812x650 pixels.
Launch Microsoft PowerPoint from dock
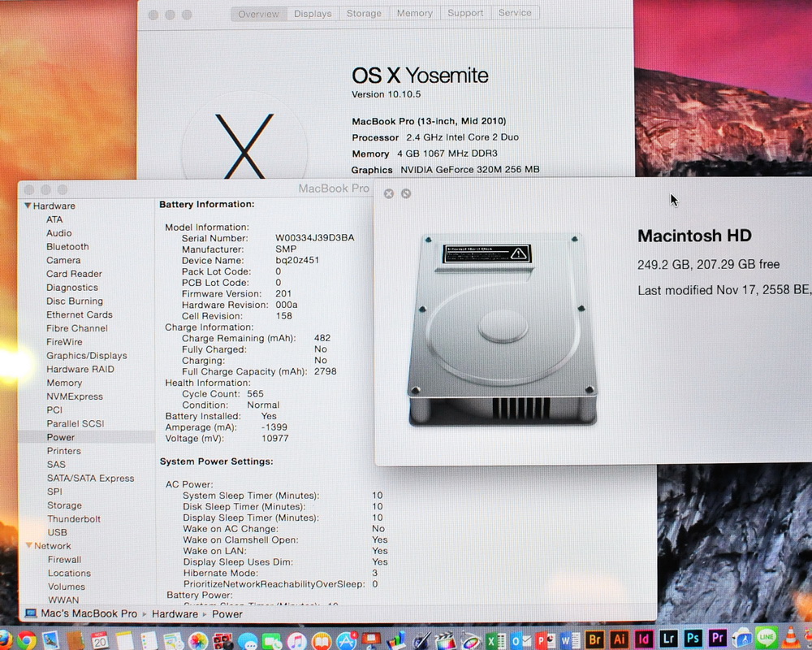coord(546,640)
